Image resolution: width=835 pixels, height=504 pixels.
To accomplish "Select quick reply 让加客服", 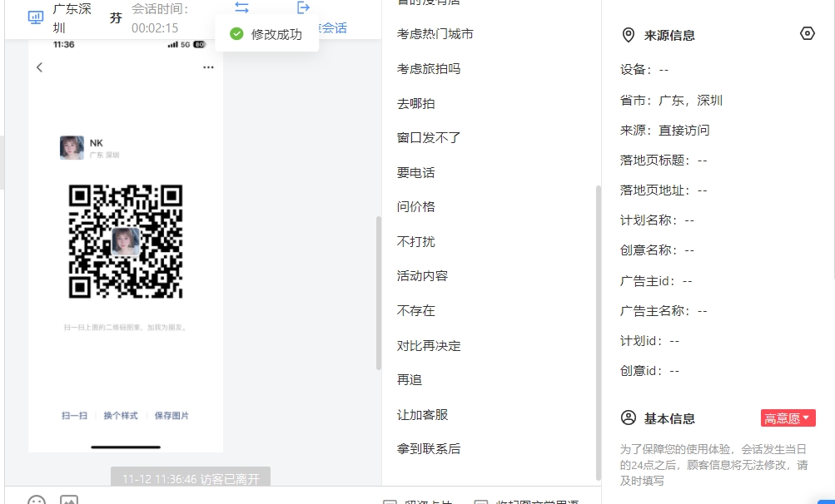I will point(422,414).
